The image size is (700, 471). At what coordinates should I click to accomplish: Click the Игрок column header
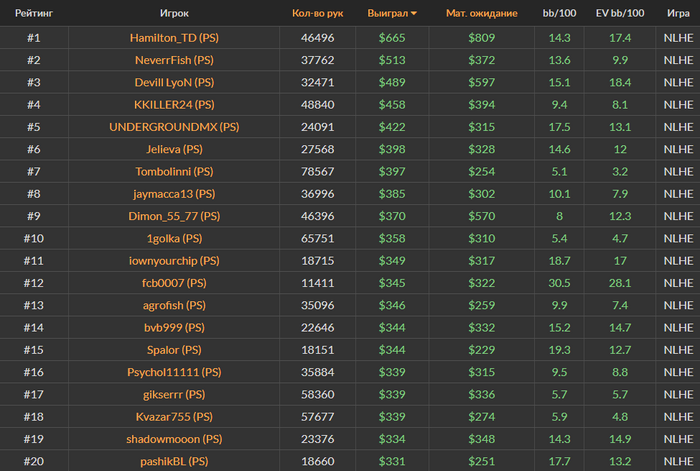[x=174, y=14]
